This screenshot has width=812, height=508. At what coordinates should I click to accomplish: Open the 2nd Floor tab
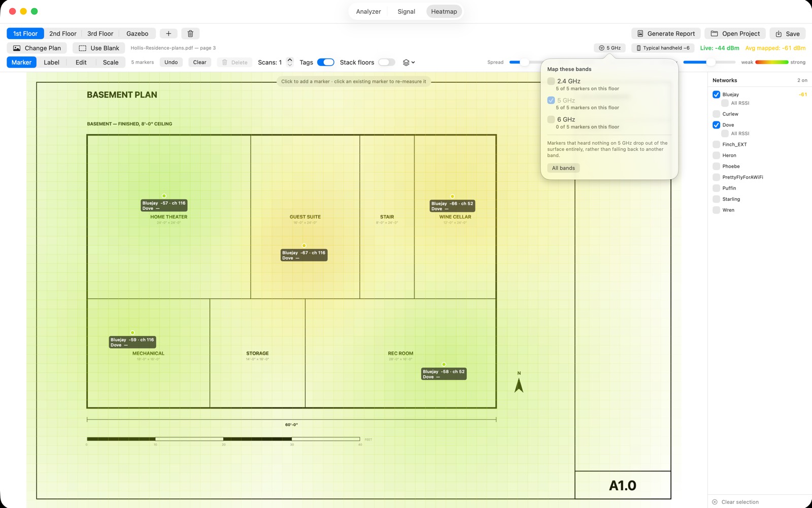coord(63,34)
